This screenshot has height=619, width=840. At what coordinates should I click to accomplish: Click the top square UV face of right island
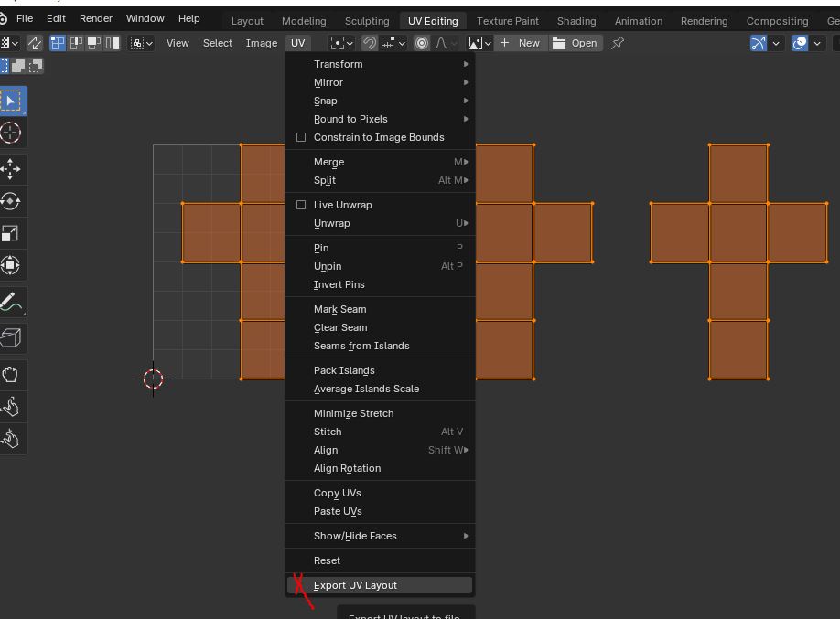point(738,173)
